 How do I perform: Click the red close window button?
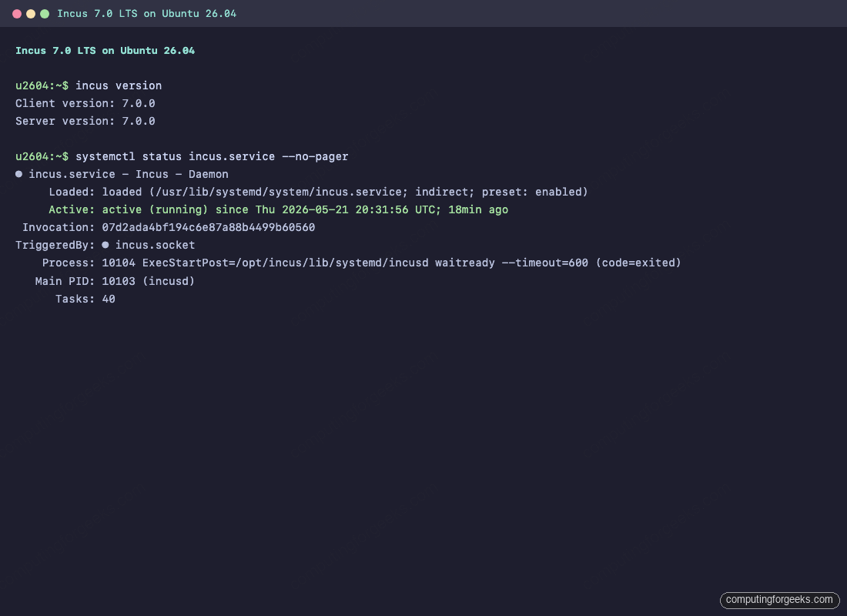click(x=17, y=14)
